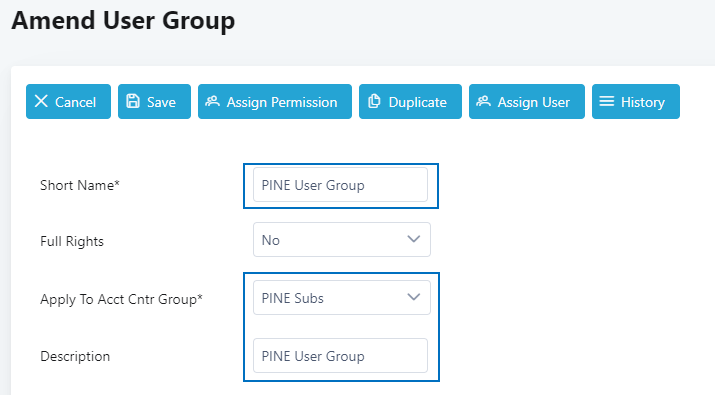Open the History button label

pyautogui.click(x=643, y=102)
